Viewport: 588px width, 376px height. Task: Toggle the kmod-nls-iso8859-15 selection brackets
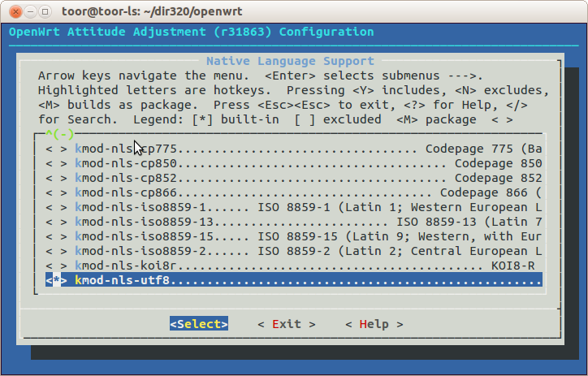[x=56, y=236]
